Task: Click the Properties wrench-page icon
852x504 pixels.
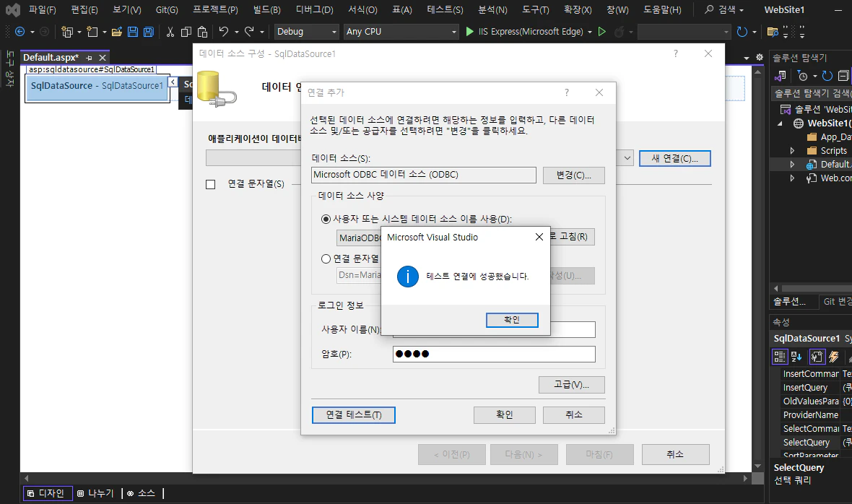Action: coord(817,356)
